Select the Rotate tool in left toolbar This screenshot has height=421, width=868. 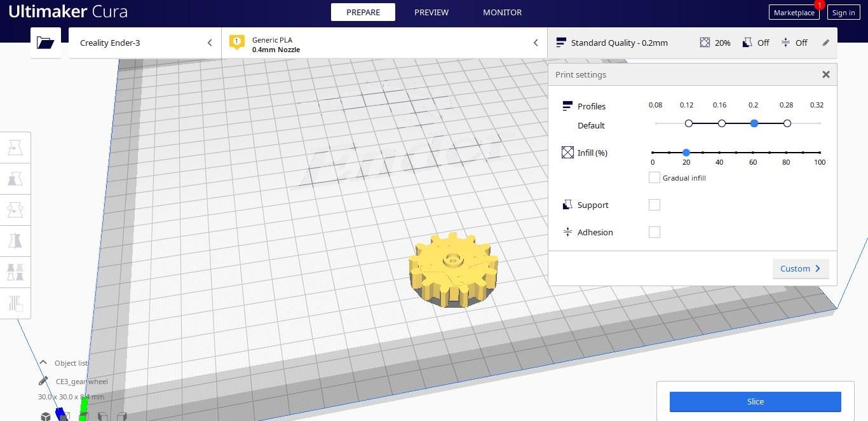(x=15, y=209)
